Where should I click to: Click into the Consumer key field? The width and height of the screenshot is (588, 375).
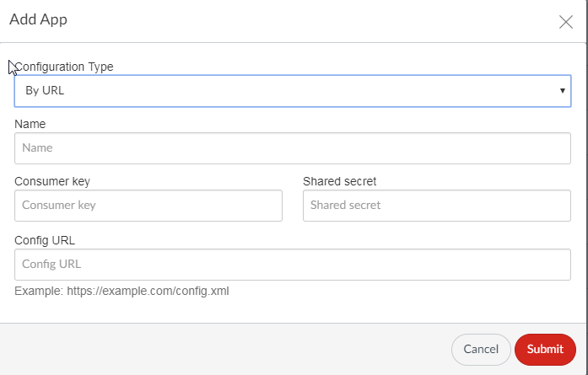148,205
